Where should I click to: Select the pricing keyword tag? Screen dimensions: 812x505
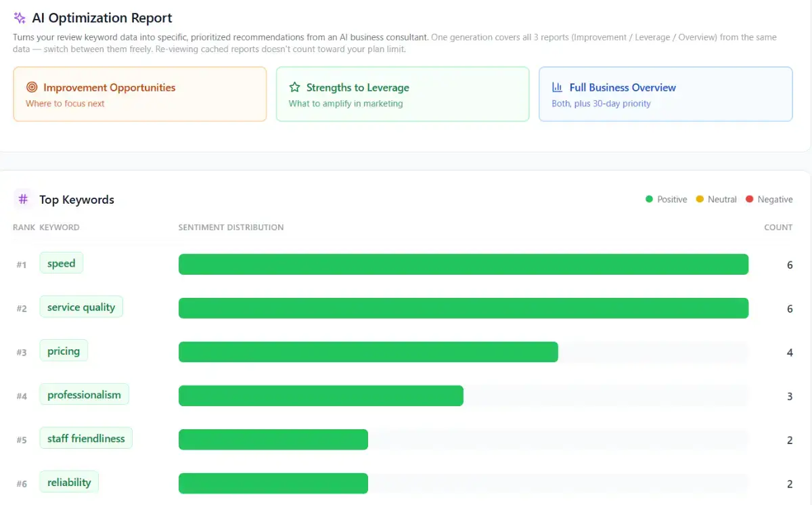[x=64, y=351]
